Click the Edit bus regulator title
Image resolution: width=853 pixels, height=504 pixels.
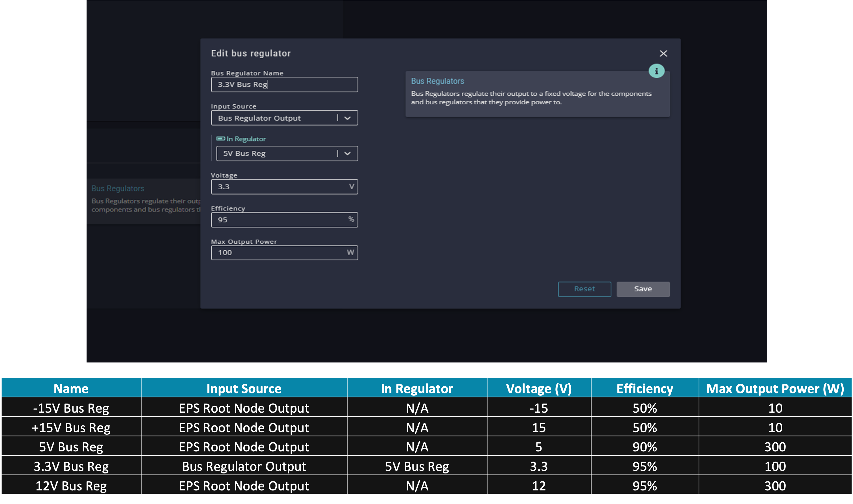click(x=251, y=53)
